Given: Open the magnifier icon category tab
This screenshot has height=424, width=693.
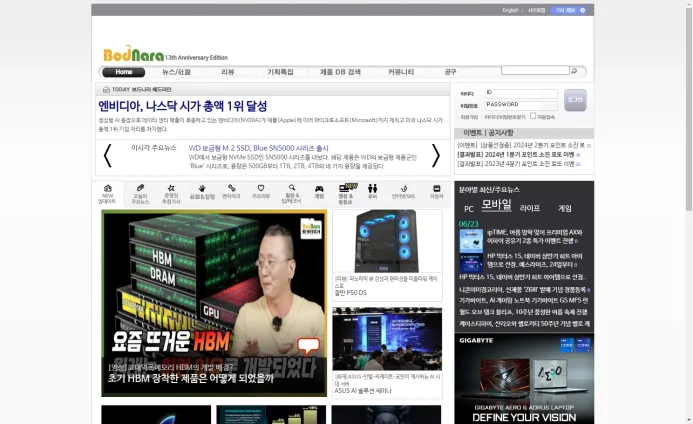Looking at the screenshot, I should point(291,194).
